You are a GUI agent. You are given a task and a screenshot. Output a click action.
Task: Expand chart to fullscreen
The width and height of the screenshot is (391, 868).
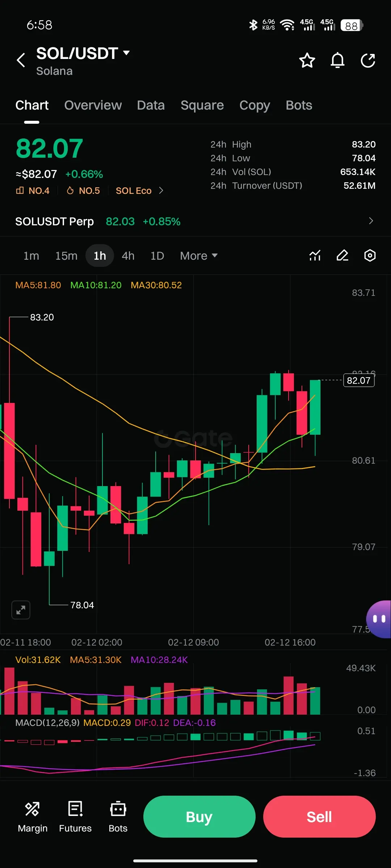[21, 610]
